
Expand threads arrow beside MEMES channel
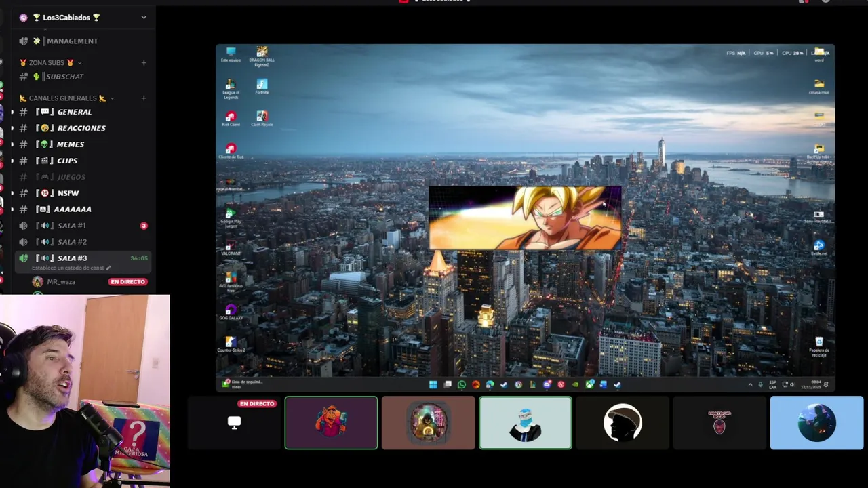[12, 144]
